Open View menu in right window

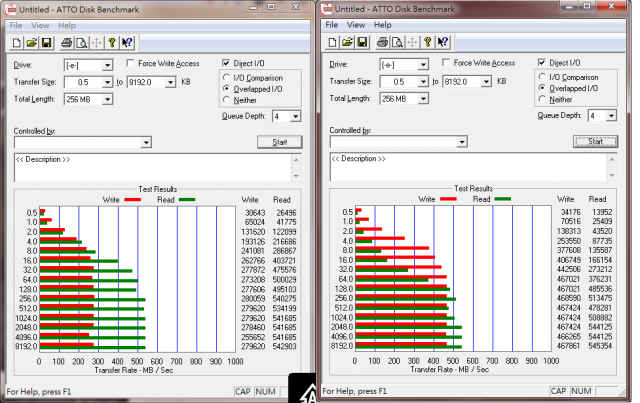356,25
